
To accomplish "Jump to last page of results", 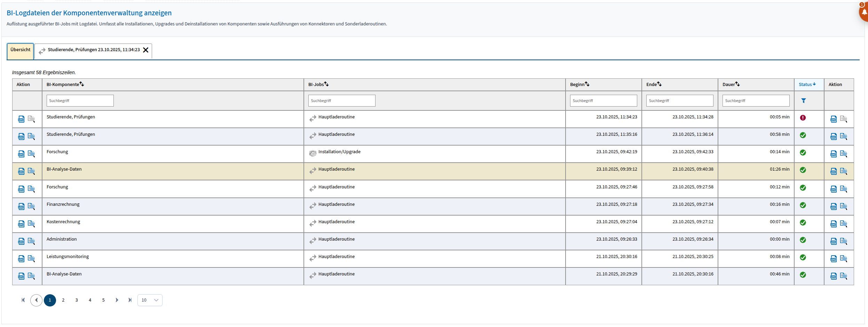I will point(130,300).
